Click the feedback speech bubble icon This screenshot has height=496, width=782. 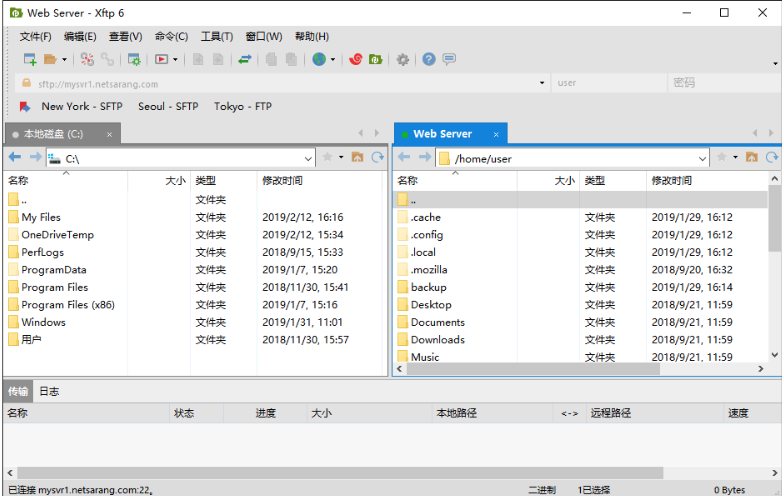tap(449, 59)
